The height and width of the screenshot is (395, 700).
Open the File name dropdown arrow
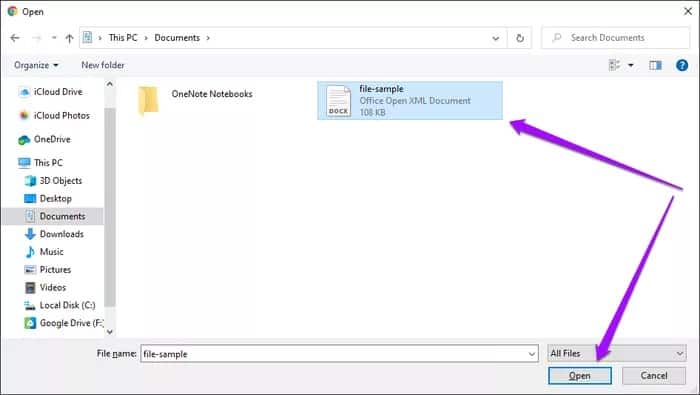point(532,354)
